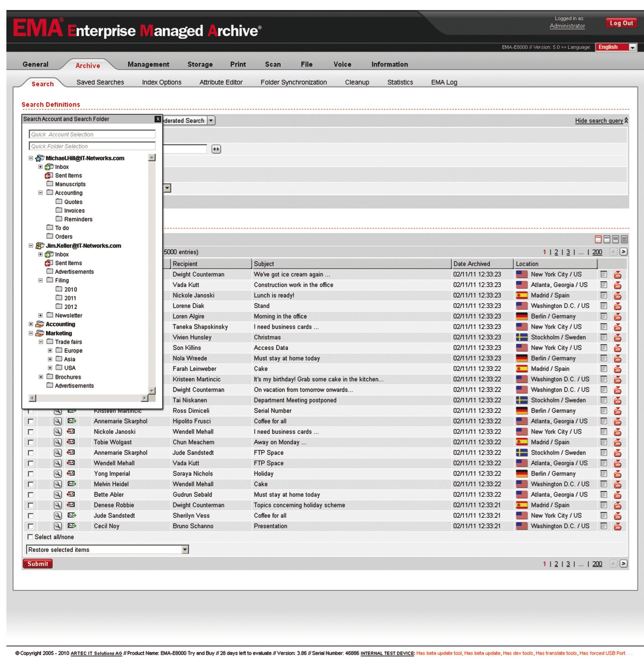The height and width of the screenshot is (660, 644).
Task: Open the Restore selected items dropdown
Action: click(185, 550)
